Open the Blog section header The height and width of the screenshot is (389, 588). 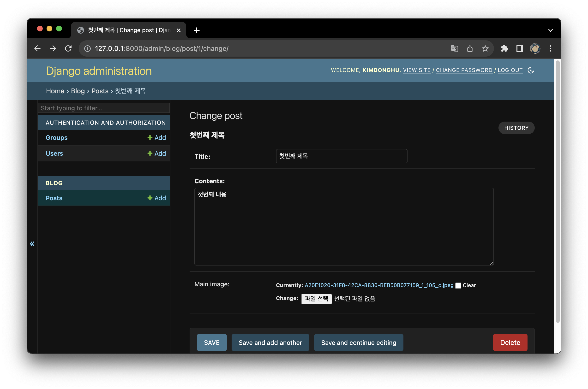point(54,183)
